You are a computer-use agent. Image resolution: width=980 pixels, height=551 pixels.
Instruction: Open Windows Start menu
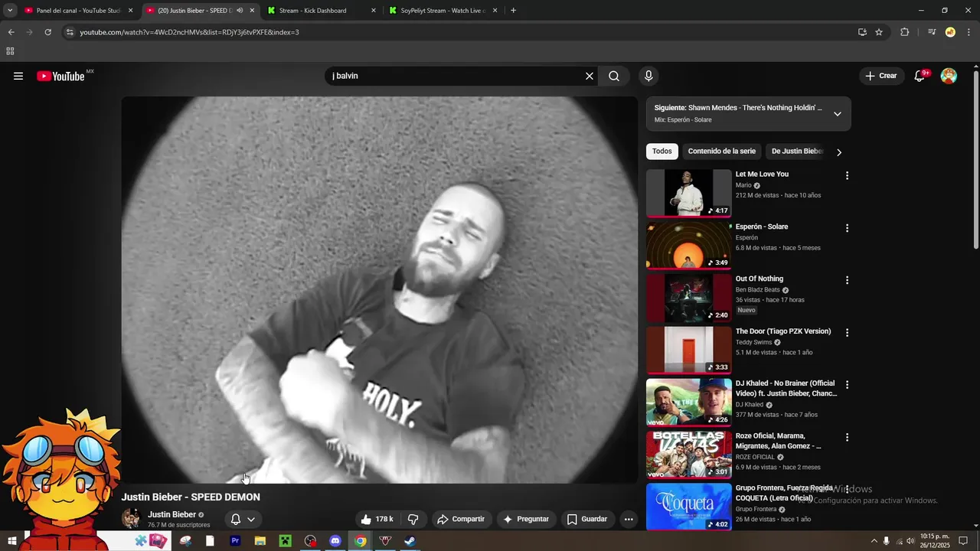[x=12, y=541]
